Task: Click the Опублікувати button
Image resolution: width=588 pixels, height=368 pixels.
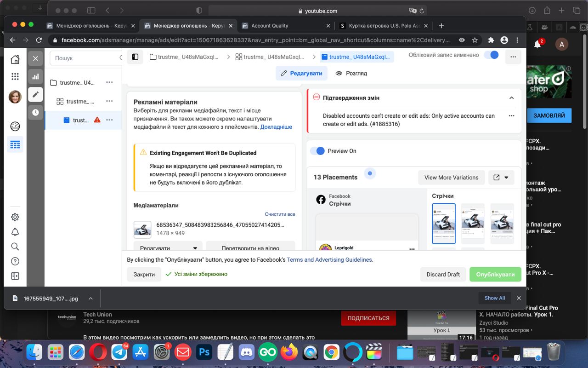Action: coord(495,274)
